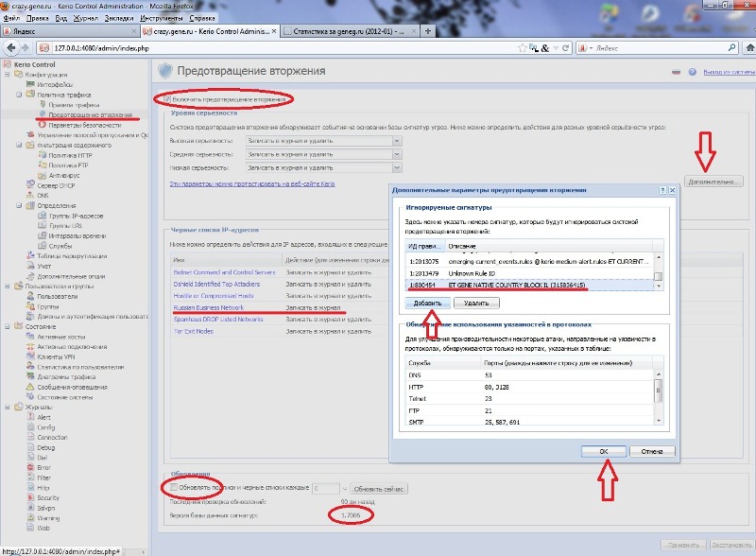Switch to the Яндекс tab
Image resolution: width=756 pixels, height=556 pixels.
pyautogui.click(x=70, y=31)
